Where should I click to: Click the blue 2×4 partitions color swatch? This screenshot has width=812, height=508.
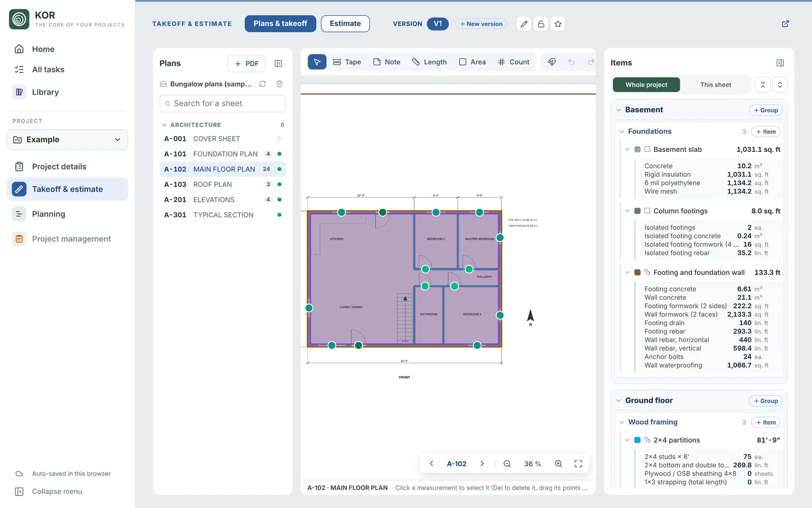(x=637, y=440)
